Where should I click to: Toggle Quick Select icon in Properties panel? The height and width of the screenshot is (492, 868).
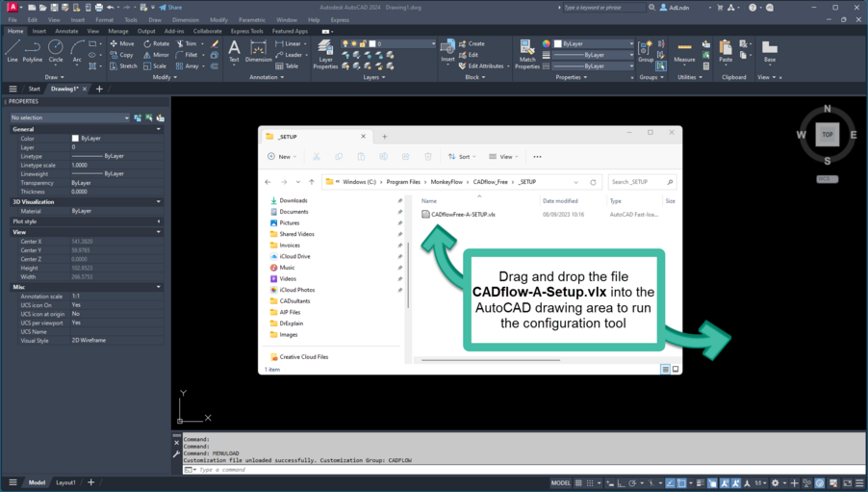point(161,117)
